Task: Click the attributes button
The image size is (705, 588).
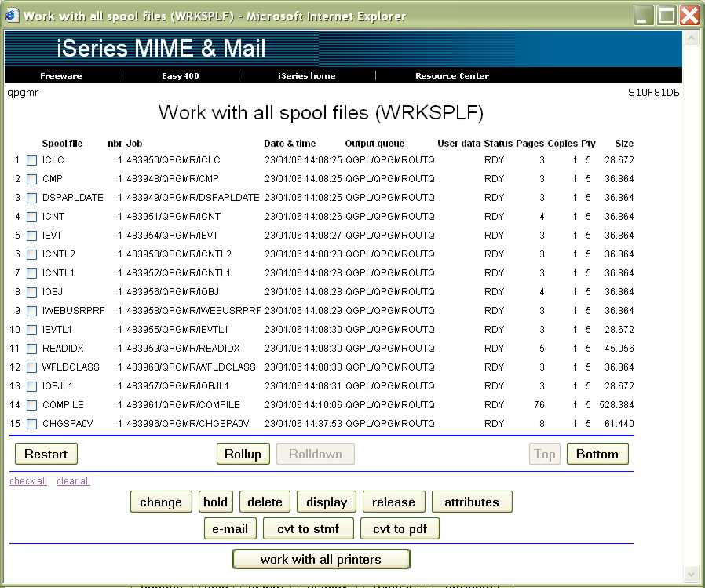Action: 472,502
